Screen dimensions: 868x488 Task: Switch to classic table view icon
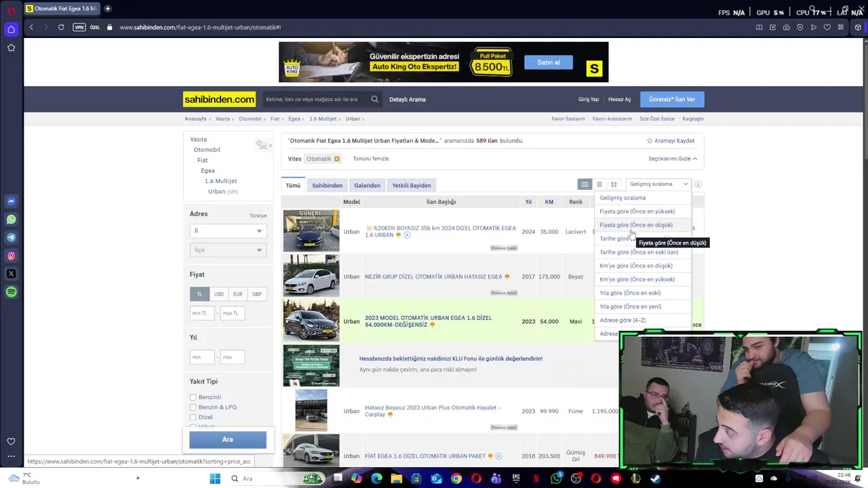pyautogui.click(x=585, y=184)
